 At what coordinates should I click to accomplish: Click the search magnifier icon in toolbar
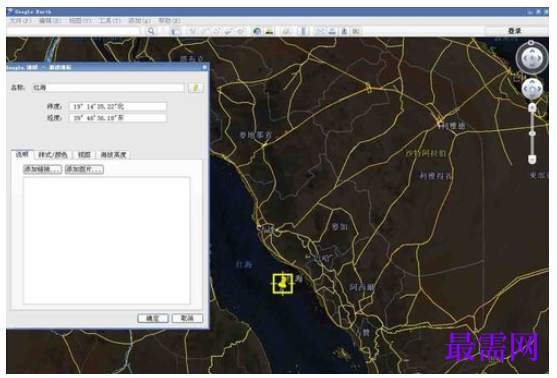(151, 31)
